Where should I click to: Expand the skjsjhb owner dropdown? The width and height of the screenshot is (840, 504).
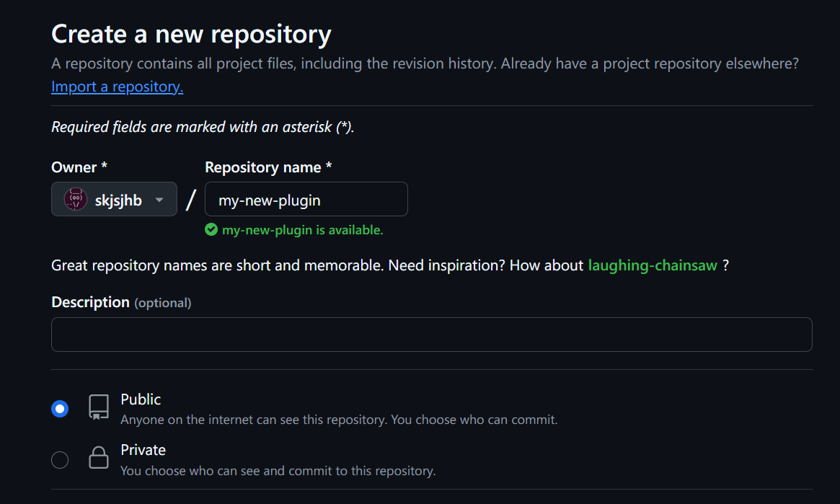(114, 199)
